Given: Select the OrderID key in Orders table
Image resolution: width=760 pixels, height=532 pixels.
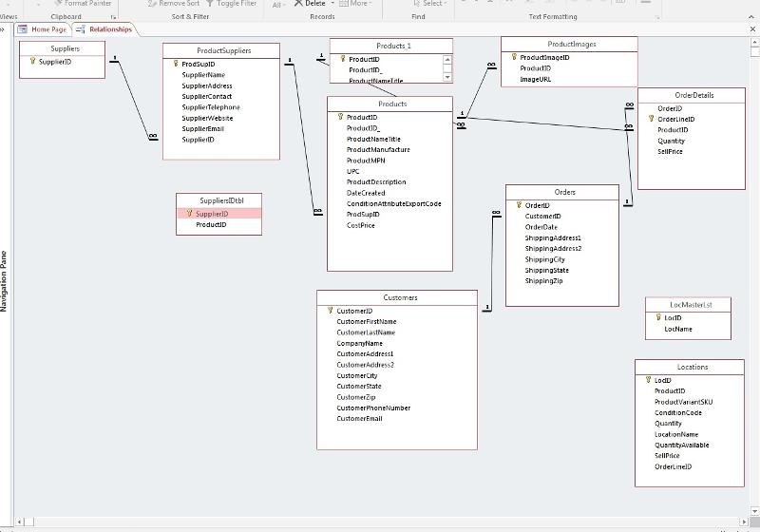Looking at the screenshot, I should (x=537, y=205).
